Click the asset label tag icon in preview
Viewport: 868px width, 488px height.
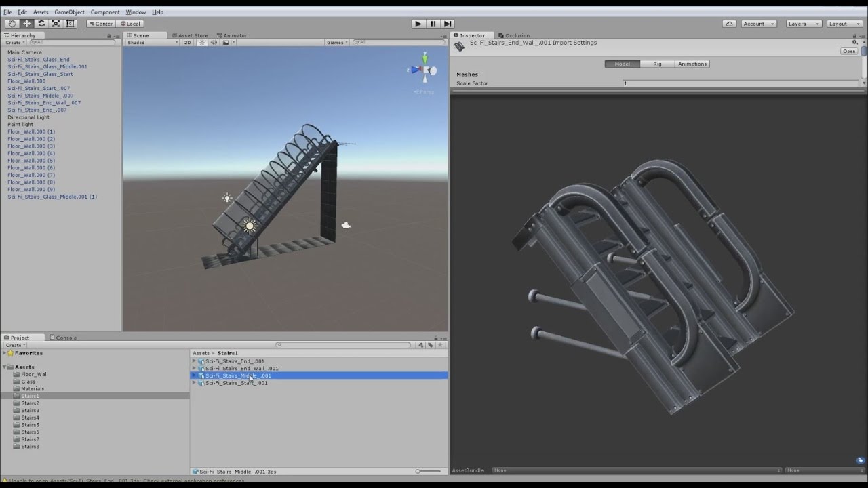tap(860, 460)
